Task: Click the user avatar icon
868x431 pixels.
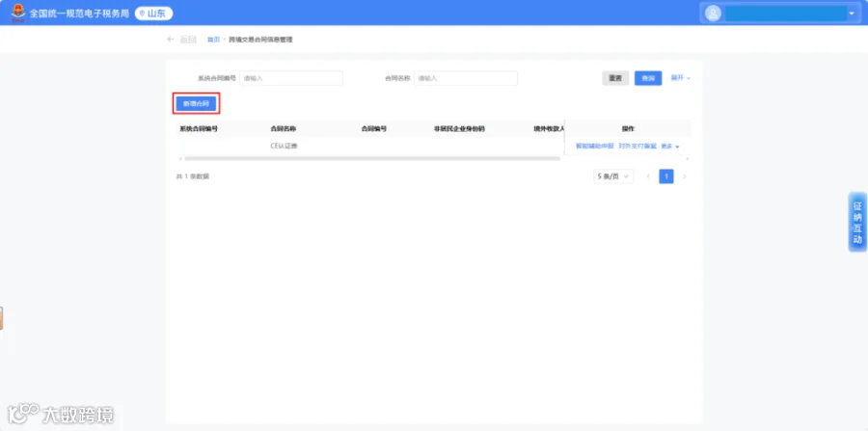Action: (714, 13)
